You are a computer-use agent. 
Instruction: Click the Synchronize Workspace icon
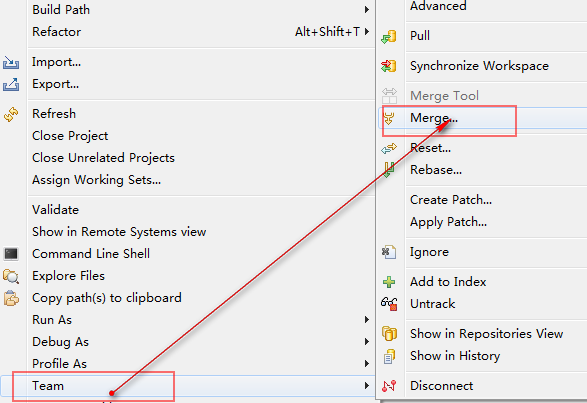click(x=389, y=66)
